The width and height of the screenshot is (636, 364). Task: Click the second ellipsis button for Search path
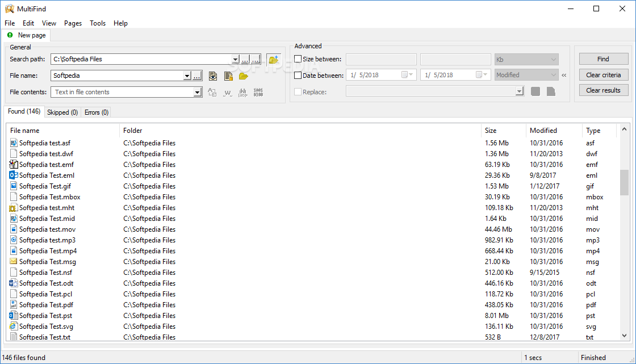(256, 59)
